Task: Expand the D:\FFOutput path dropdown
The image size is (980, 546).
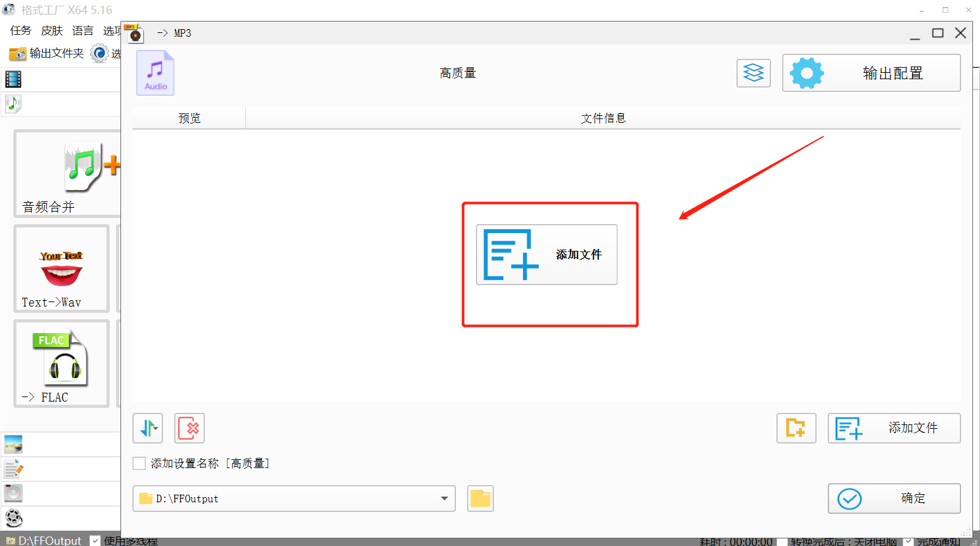Action: tap(445, 498)
